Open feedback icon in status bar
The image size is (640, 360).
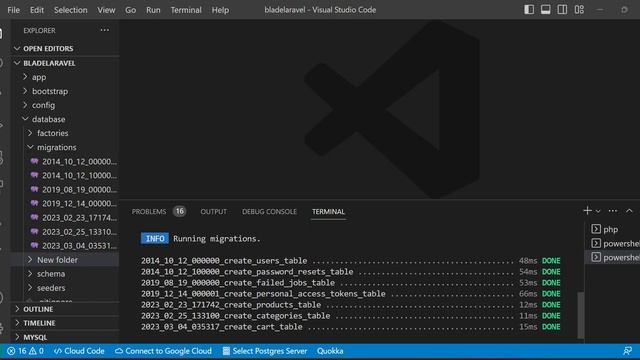tap(627, 351)
